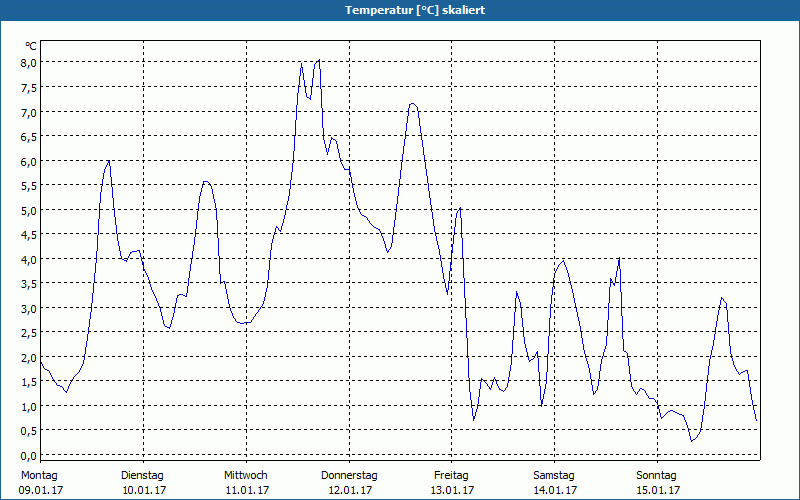
Task: Click the 12.01.17 date under Donnerstag
Action: click(x=349, y=490)
